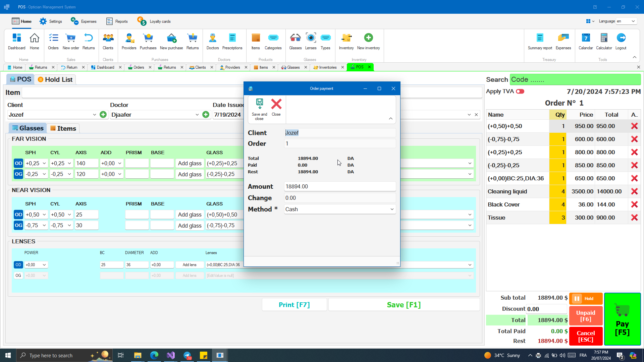Switch to the Items tab
The image size is (644, 362).
coord(63,128)
